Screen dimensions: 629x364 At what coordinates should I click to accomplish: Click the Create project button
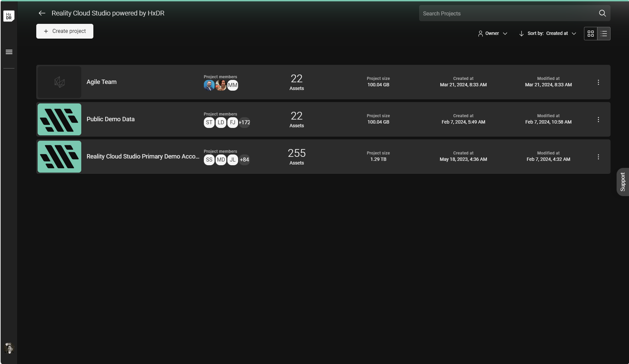coord(65,31)
